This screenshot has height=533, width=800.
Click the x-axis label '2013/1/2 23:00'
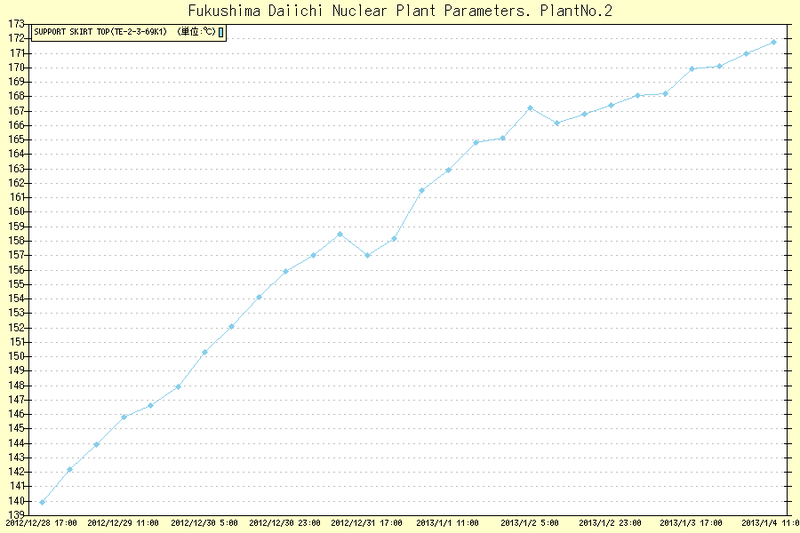[x=610, y=523]
